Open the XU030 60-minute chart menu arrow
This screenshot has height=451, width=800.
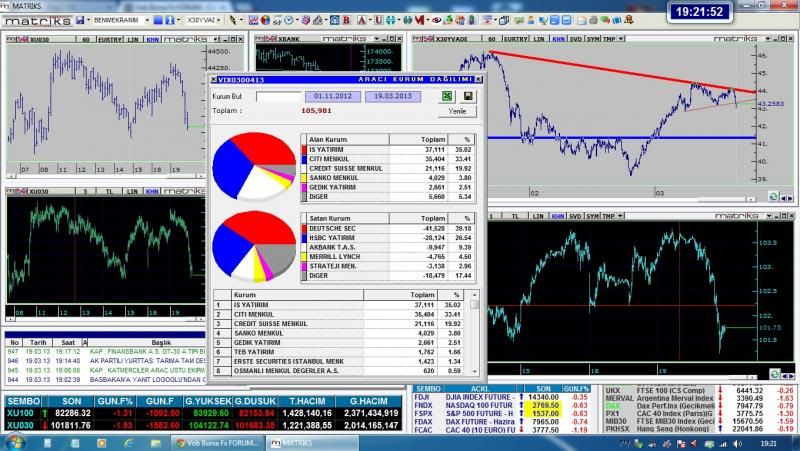click(x=216, y=39)
